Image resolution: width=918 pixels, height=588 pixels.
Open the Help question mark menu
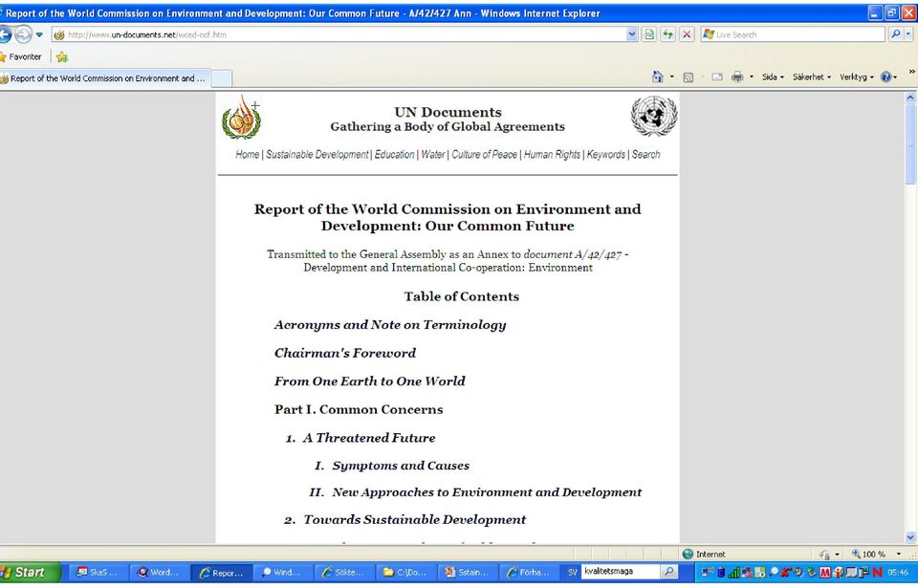click(x=888, y=76)
